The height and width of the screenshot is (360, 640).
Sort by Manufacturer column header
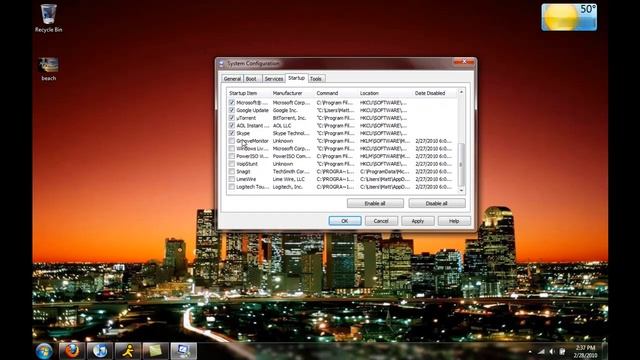point(292,93)
